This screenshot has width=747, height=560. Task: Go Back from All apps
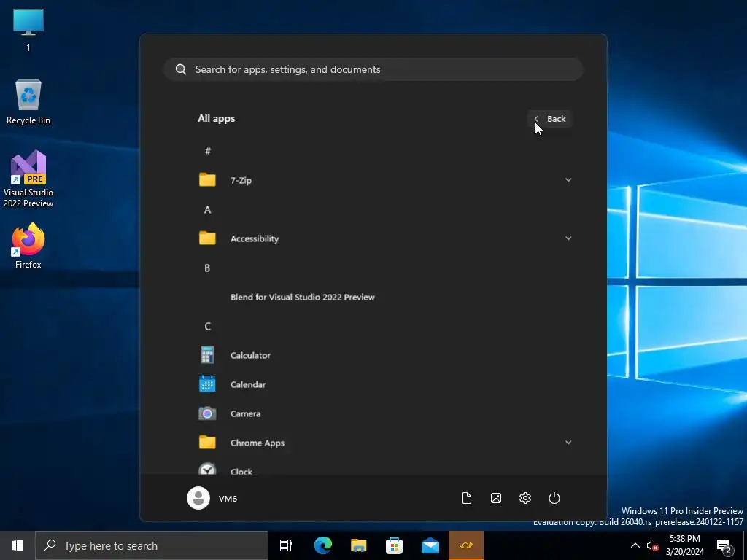coord(550,119)
